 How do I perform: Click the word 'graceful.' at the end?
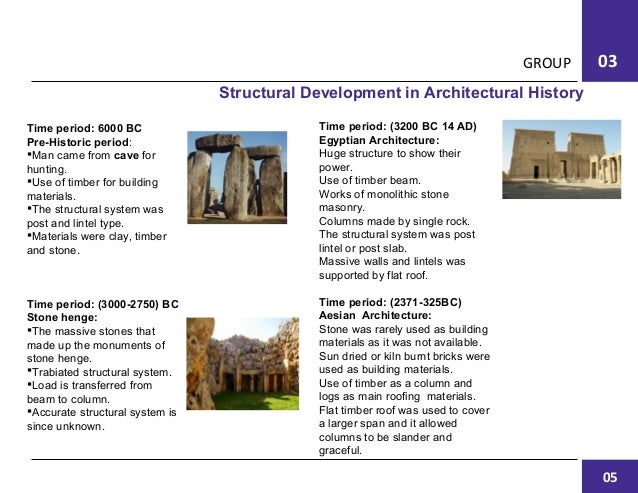340,451
